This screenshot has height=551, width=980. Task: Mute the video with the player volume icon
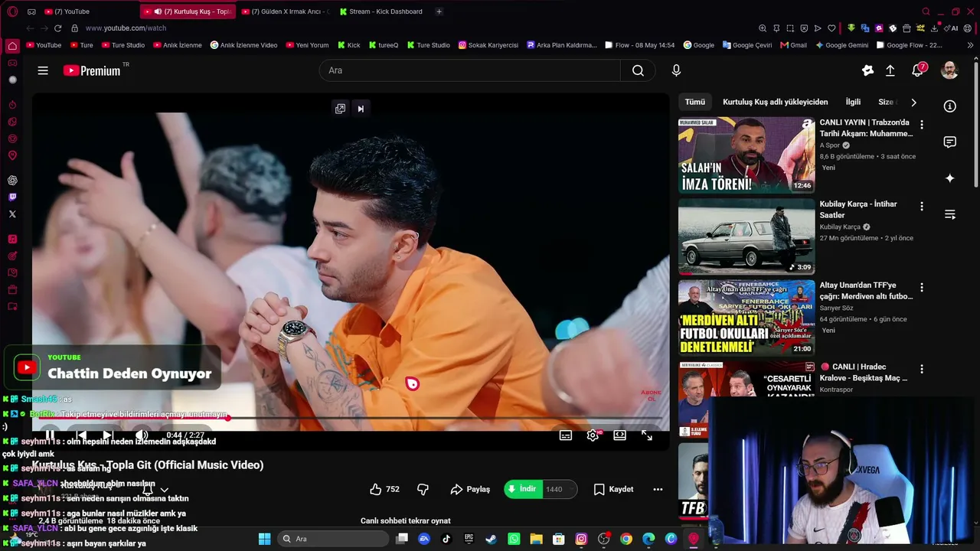coord(142,435)
